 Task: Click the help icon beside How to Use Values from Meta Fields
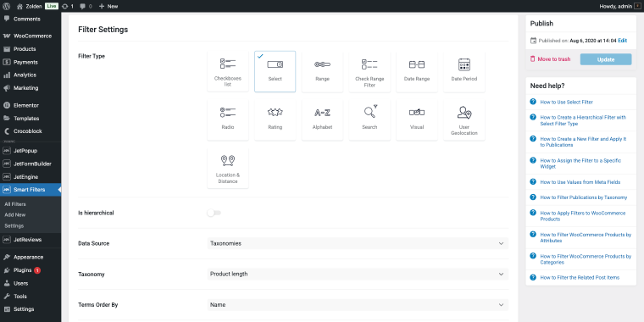click(533, 181)
